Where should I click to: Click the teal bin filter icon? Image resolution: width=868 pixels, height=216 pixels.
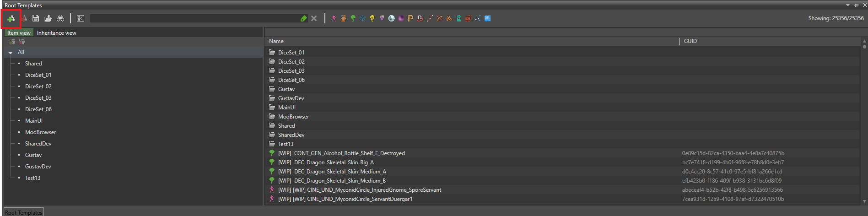tap(458, 18)
